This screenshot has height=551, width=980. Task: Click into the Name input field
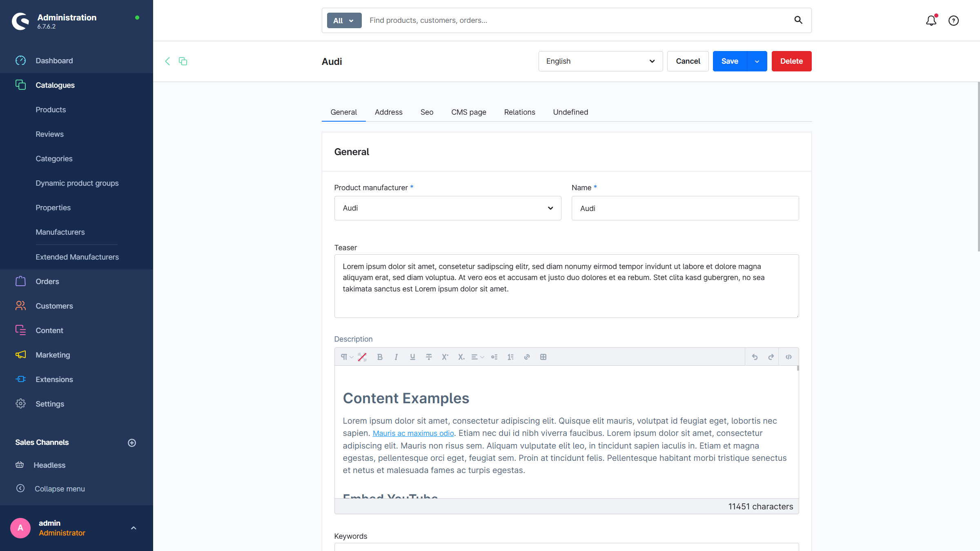point(685,208)
